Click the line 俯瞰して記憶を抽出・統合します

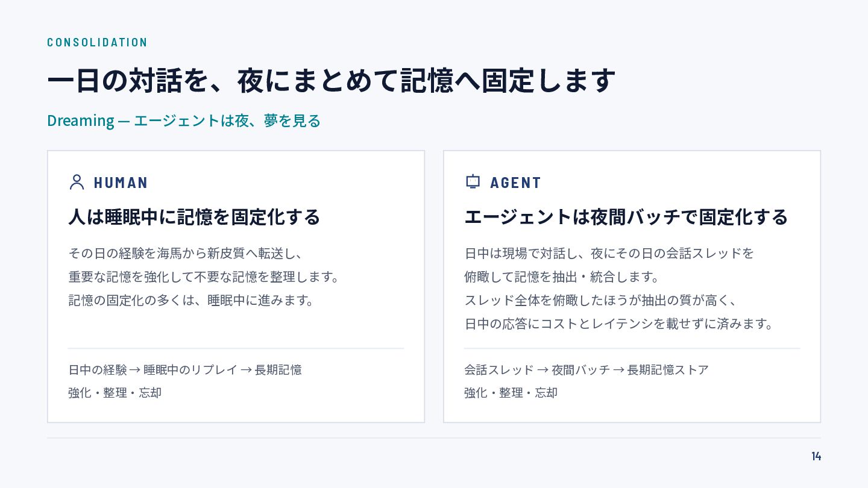tap(562, 277)
